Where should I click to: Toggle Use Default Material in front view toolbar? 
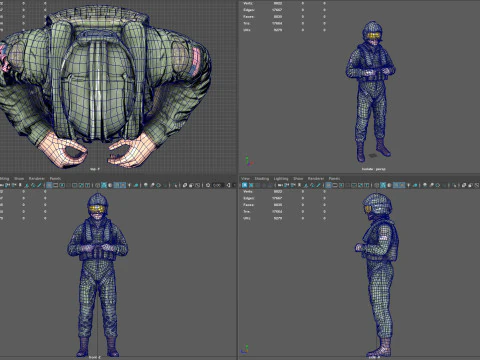click(110, 185)
